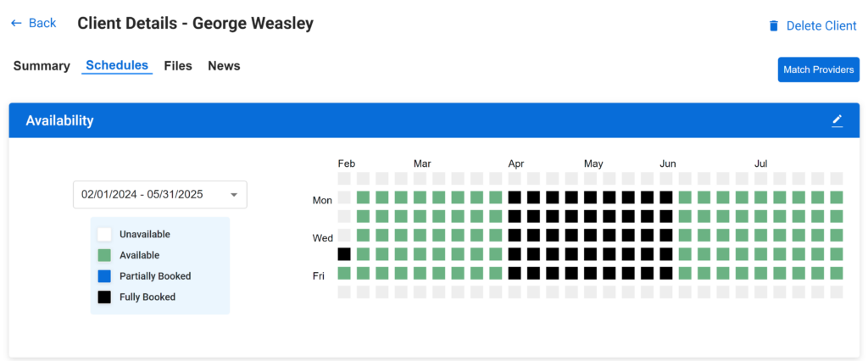Click the Available green legend swatch

(x=104, y=255)
